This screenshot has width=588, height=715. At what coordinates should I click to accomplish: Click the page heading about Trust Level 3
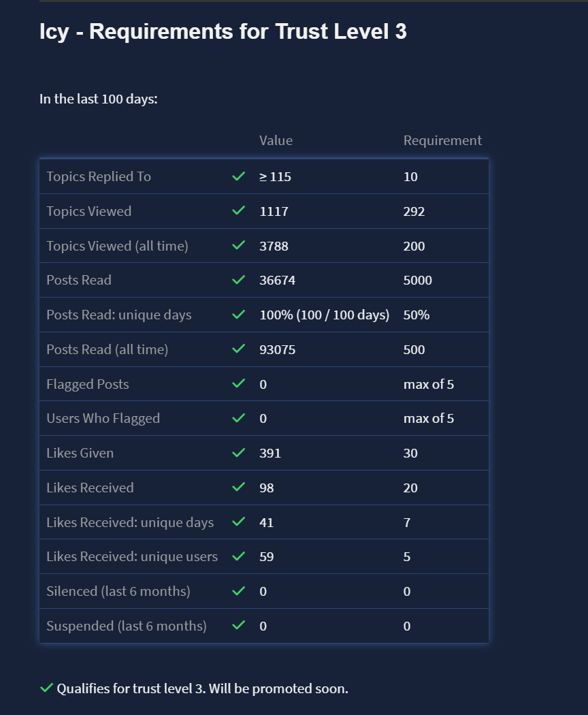click(x=223, y=32)
